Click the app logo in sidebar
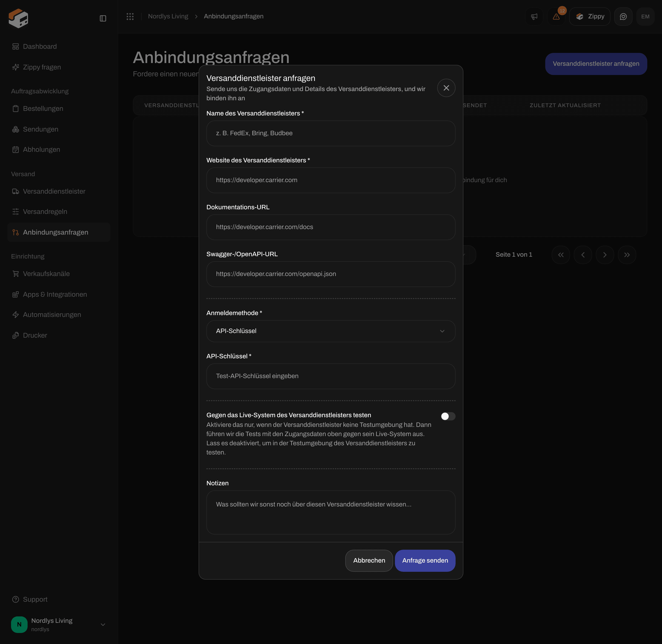662x644 pixels. [x=18, y=18]
